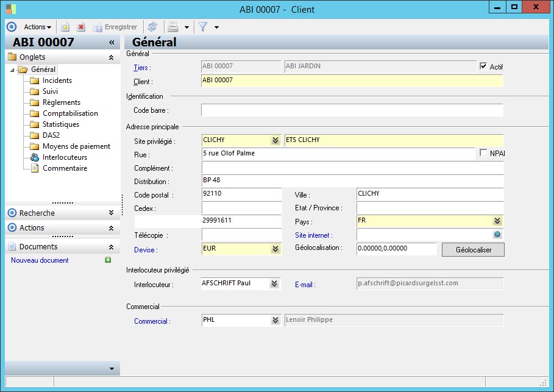Open the Devise currency dropdown
Viewport: 554px width, 392px height.
click(275, 249)
